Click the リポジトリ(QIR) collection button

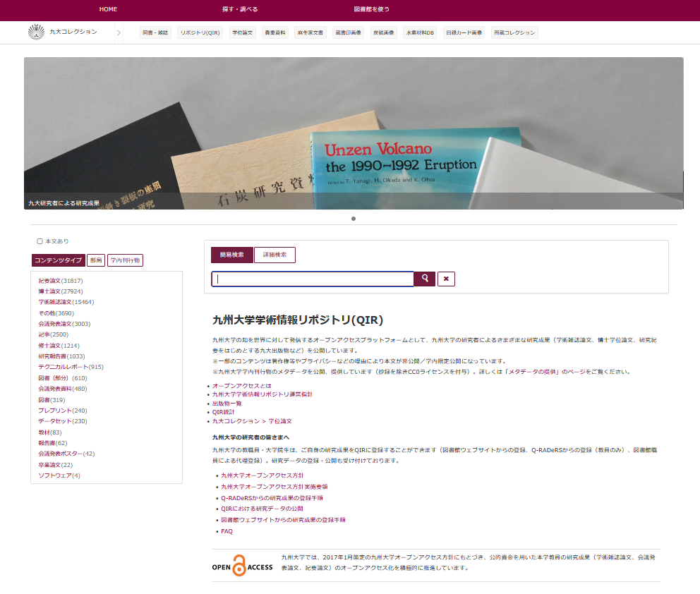point(200,32)
